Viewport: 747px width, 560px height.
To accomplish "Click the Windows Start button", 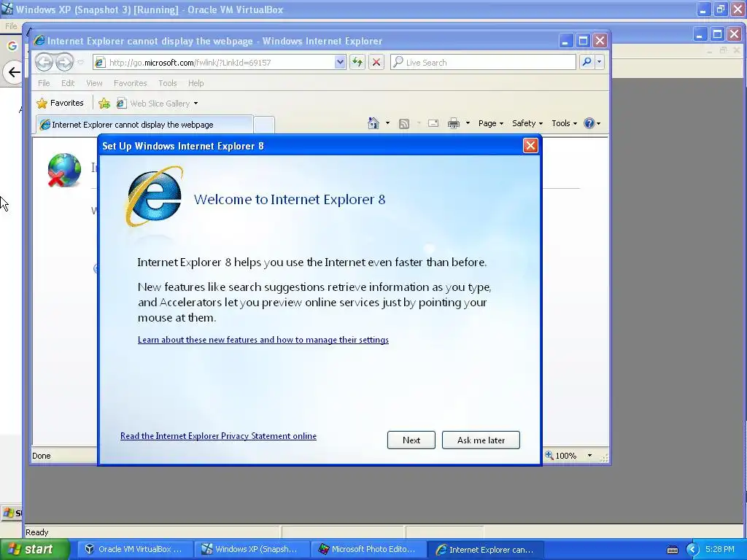I will point(34,549).
